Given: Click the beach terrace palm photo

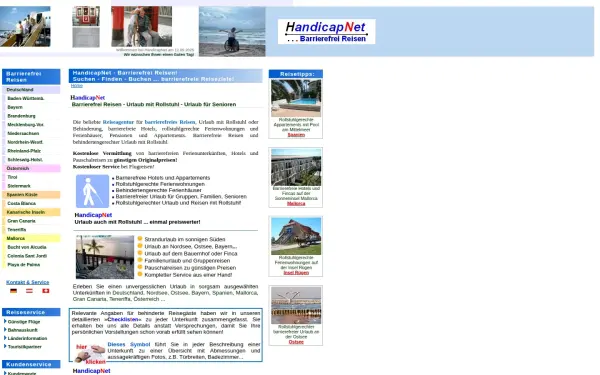Looking at the screenshot, I should click(105, 257).
